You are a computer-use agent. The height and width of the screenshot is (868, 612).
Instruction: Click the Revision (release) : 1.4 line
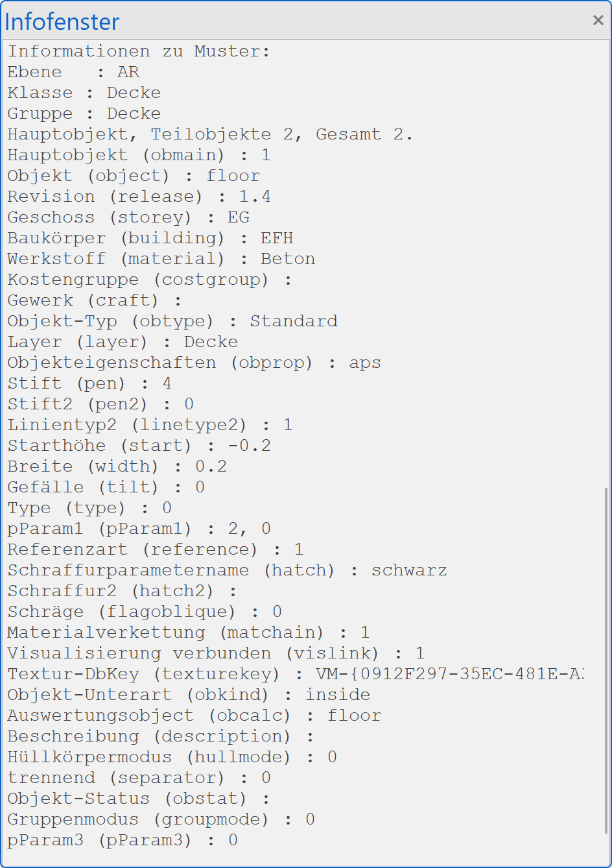pyautogui.click(x=139, y=197)
